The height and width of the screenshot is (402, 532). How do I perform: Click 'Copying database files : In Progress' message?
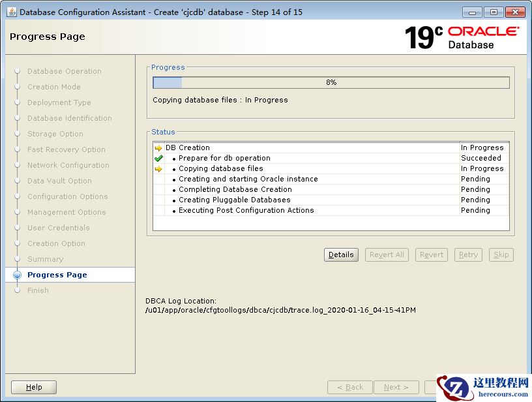[220, 100]
